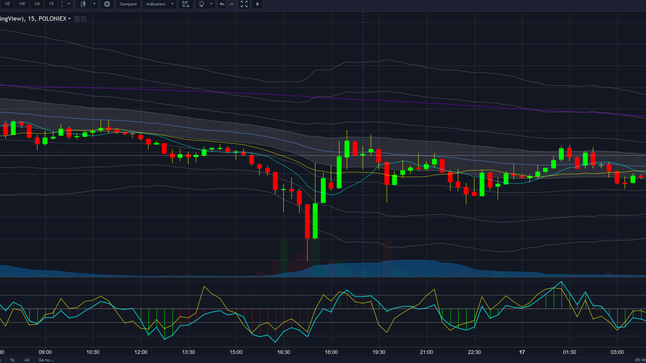Expand the lightbulb ideas dropdown arrow

(x=211, y=4)
